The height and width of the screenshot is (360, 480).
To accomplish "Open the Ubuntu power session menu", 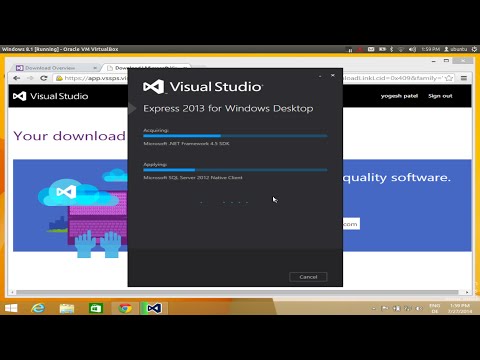I will tap(474, 49).
